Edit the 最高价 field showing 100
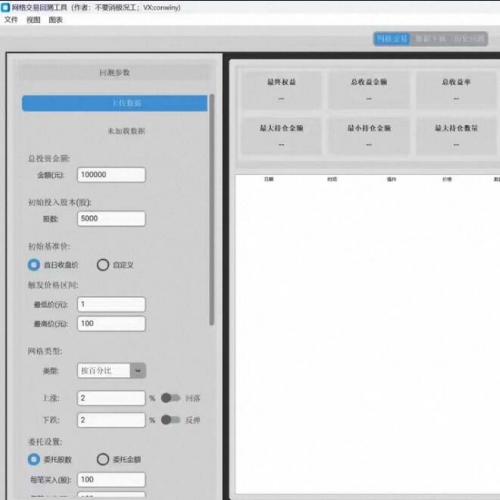Screen dimensions: 500x500 click(111, 324)
